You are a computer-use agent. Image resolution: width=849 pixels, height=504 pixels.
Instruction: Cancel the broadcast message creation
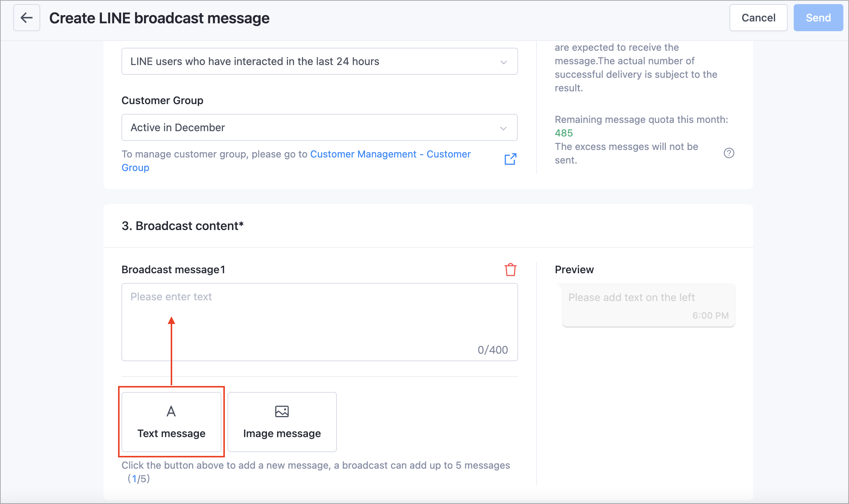(758, 18)
